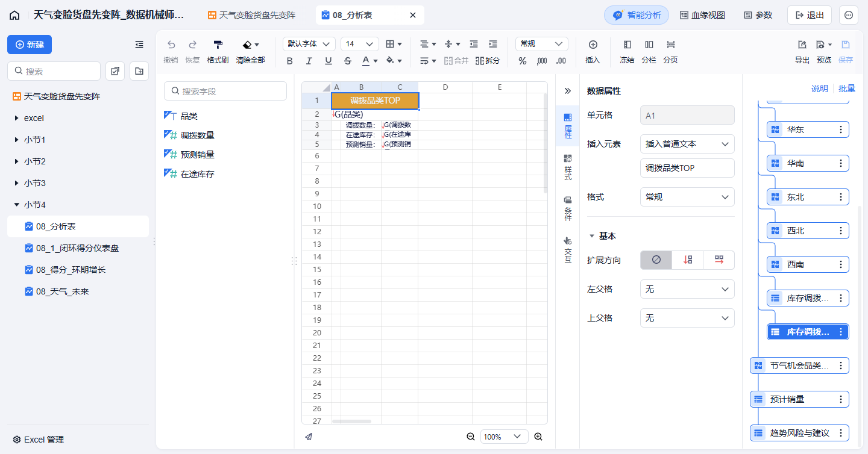
Task: Open the 默认字体 font dropdown
Action: [309, 44]
